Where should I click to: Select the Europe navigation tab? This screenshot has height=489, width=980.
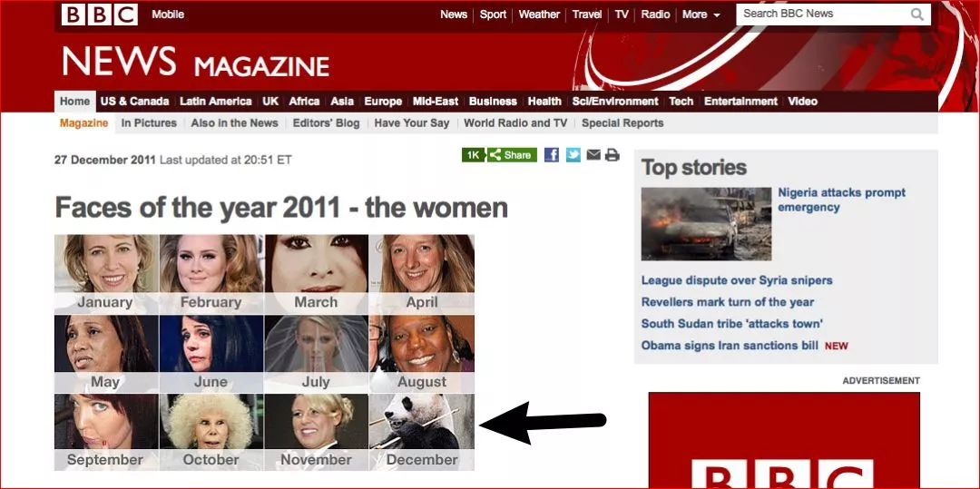click(x=383, y=102)
